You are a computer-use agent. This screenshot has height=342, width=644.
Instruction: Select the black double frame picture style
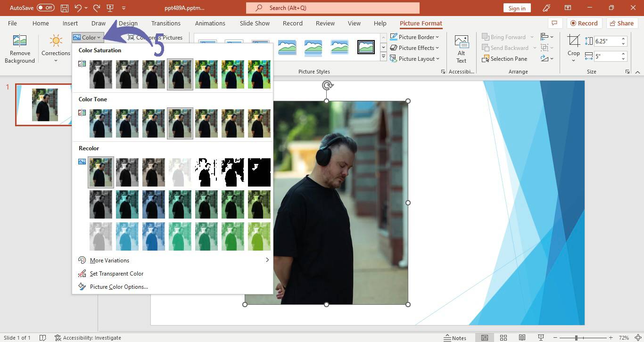(x=366, y=47)
